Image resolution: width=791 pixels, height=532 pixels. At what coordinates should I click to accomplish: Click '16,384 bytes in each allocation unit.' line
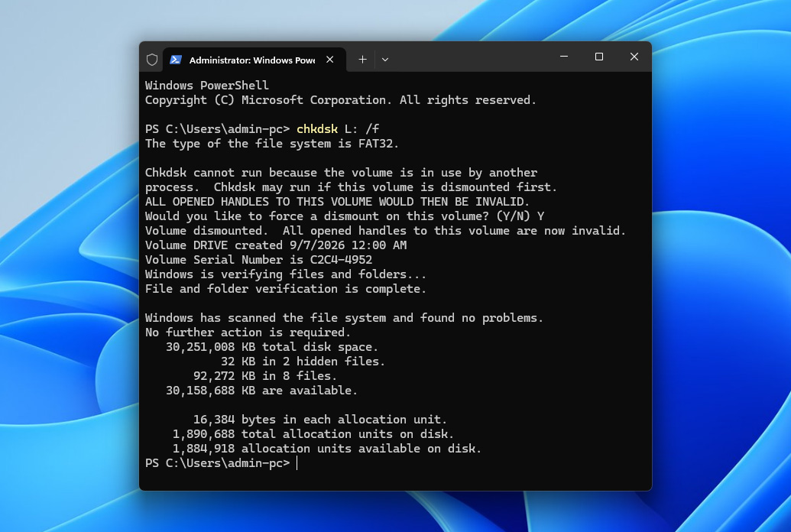click(x=319, y=420)
